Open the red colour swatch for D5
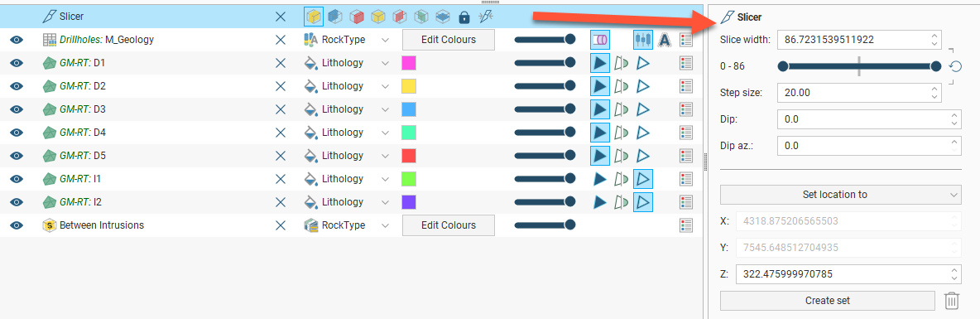 pyautogui.click(x=409, y=156)
